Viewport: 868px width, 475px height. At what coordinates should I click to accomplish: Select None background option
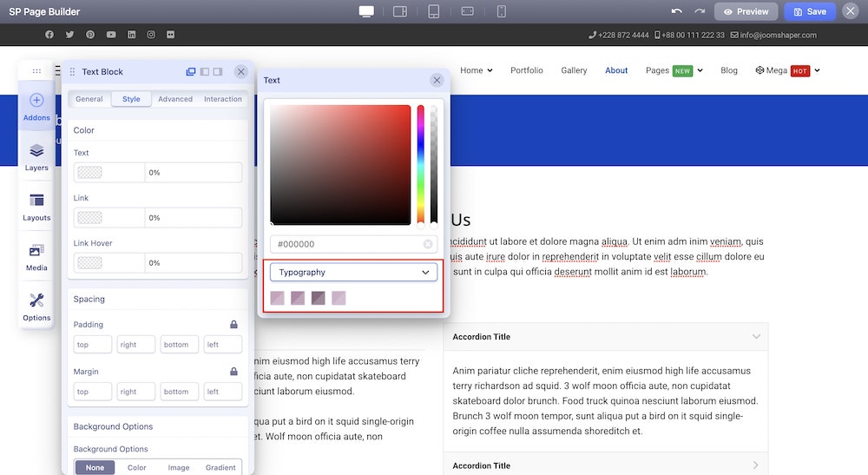pos(95,467)
